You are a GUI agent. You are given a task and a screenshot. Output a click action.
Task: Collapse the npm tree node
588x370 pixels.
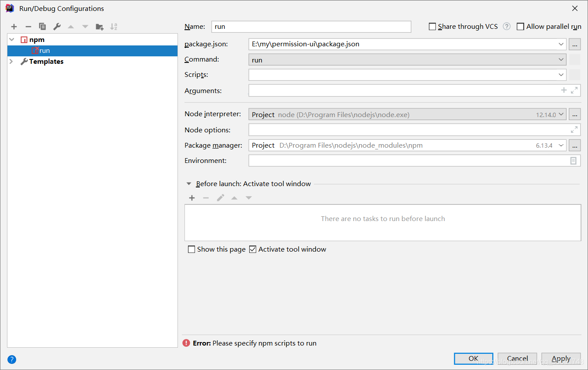pos(12,40)
